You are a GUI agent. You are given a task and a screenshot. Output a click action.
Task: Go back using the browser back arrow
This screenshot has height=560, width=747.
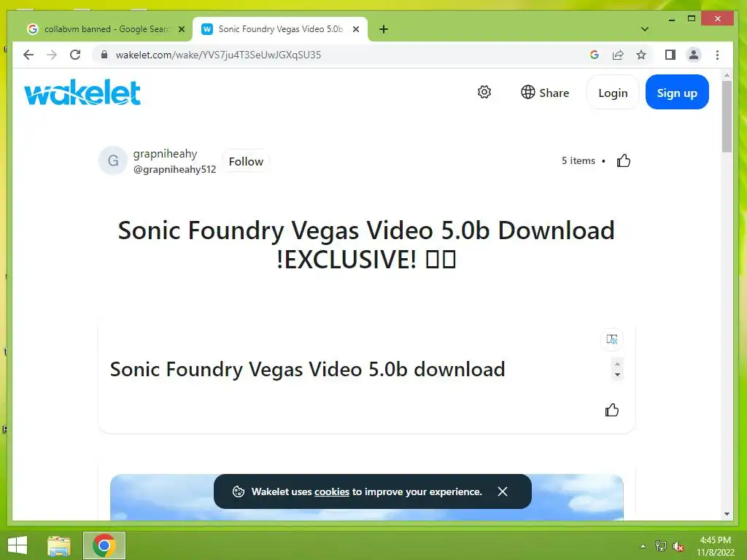coord(28,55)
